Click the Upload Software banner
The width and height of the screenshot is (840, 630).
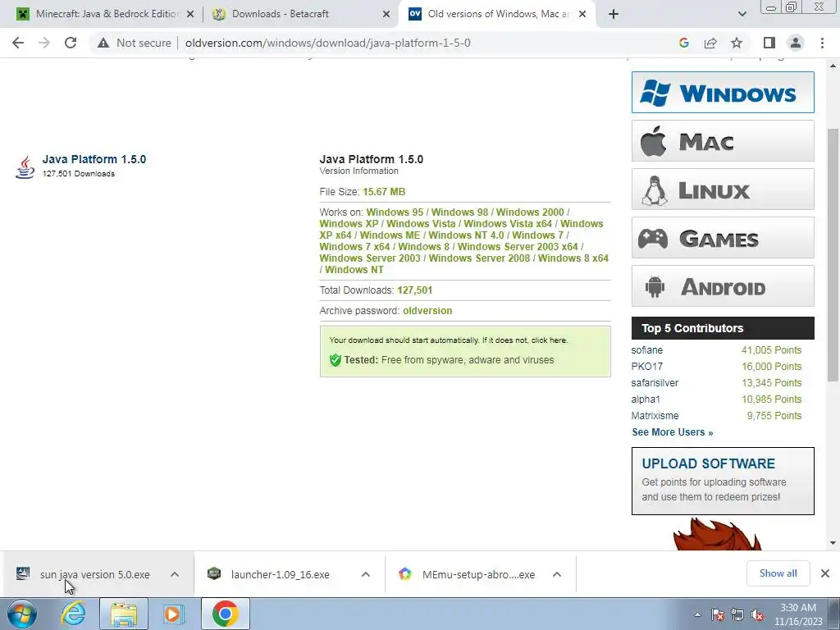click(723, 481)
